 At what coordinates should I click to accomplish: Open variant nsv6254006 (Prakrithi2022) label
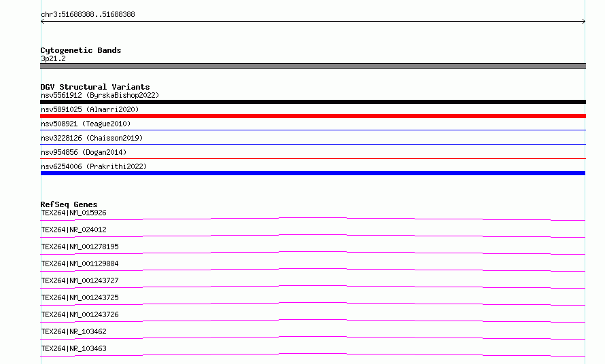click(x=94, y=166)
